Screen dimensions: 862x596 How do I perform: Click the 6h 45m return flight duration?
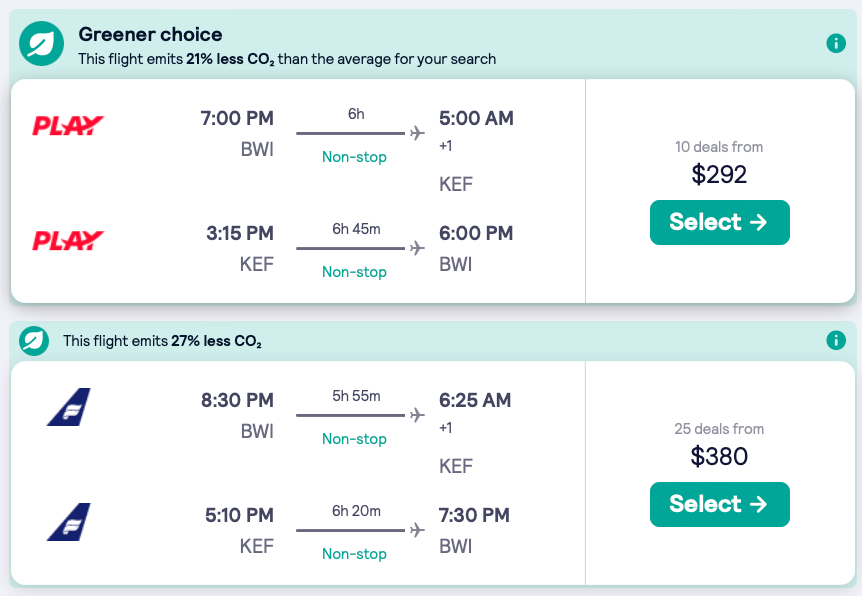click(356, 229)
